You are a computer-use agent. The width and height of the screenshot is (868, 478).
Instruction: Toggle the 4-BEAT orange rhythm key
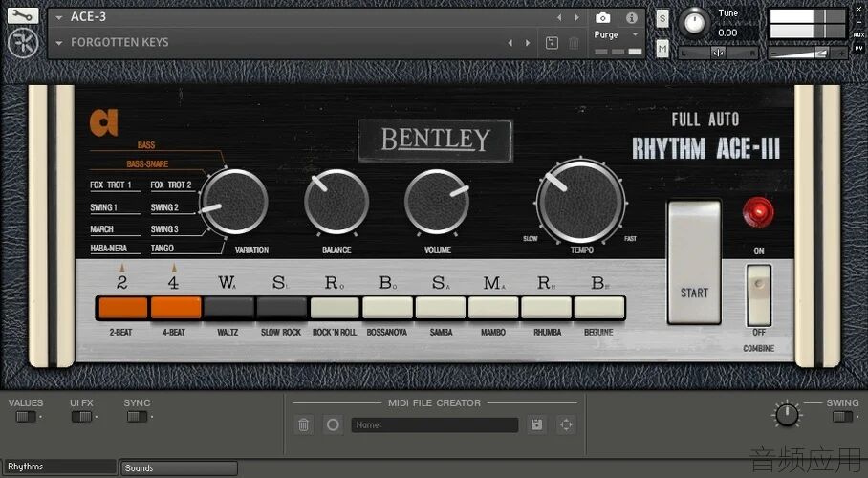tap(175, 308)
